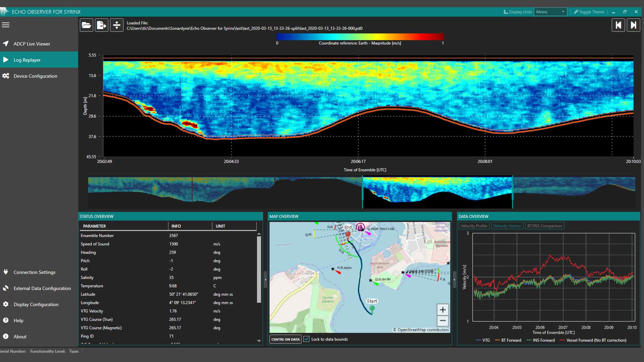This screenshot has width=644, height=362.
Task: Click the status table scroll up arrow
Action: pos(259,234)
